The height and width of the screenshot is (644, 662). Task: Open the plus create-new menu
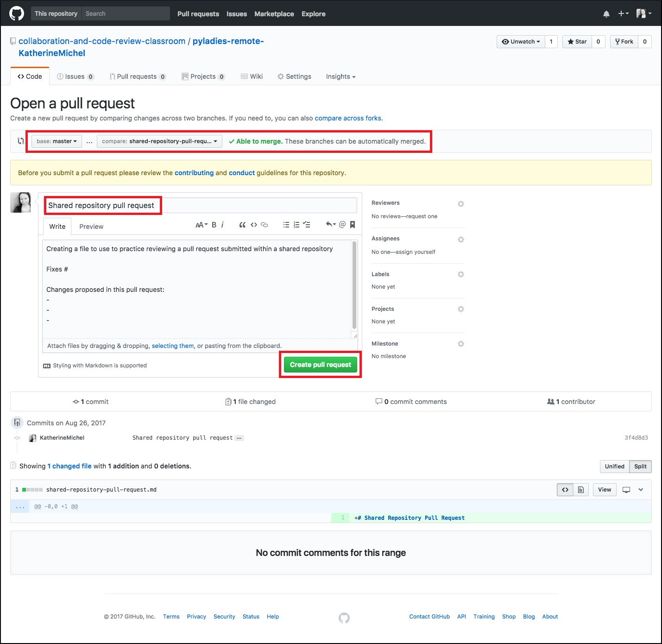(x=623, y=13)
